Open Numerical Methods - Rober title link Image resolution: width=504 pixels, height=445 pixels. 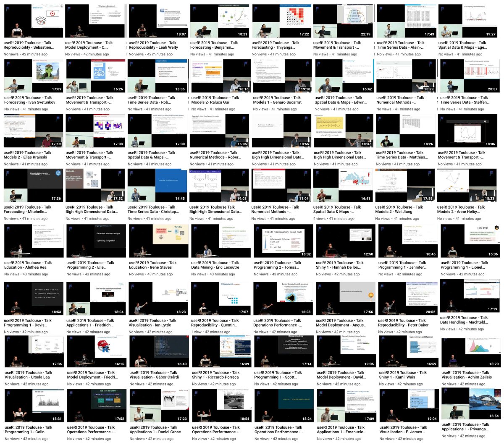[x=215, y=155]
